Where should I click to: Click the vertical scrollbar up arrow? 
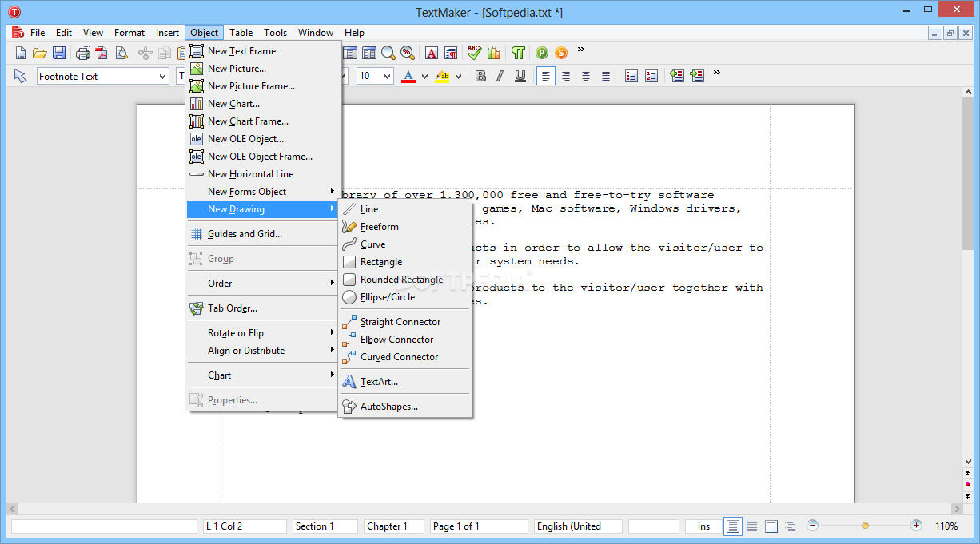click(968, 93)
